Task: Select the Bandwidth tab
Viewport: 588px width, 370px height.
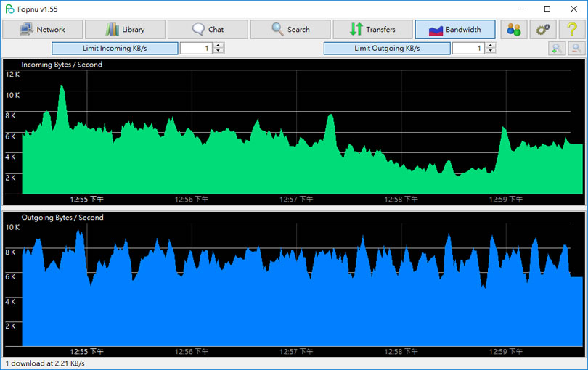Action: coord(455,29)
